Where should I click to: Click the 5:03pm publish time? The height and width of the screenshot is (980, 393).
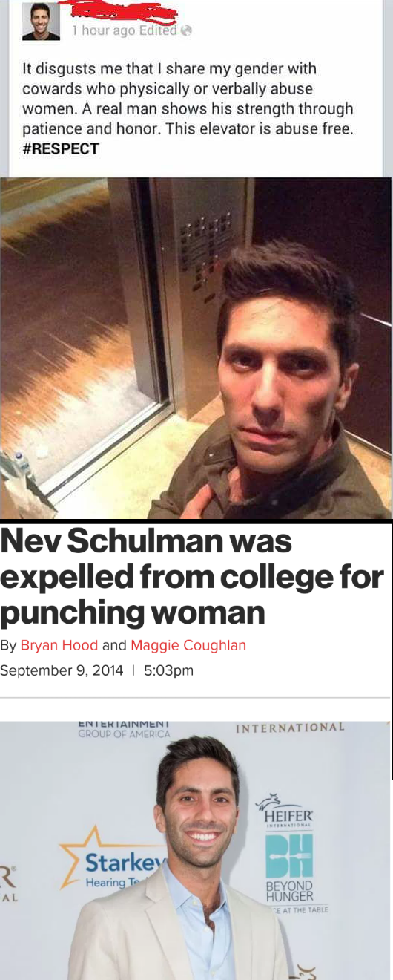point(168,670)
